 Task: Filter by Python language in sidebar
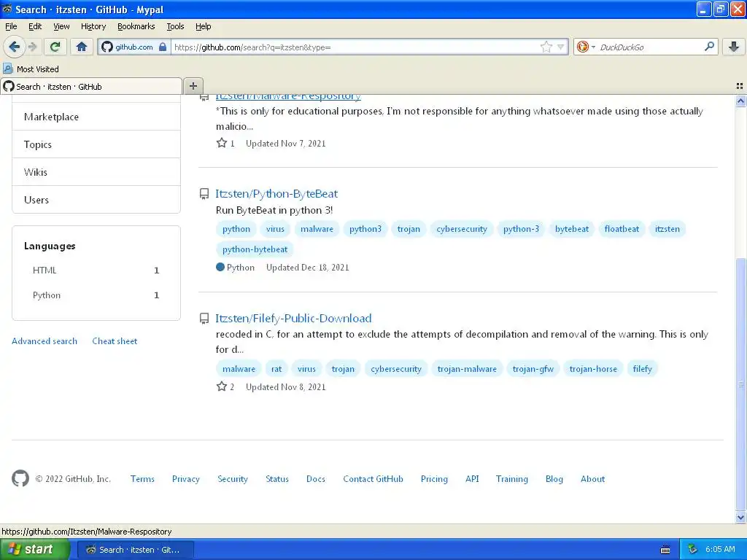click(96, 295)
